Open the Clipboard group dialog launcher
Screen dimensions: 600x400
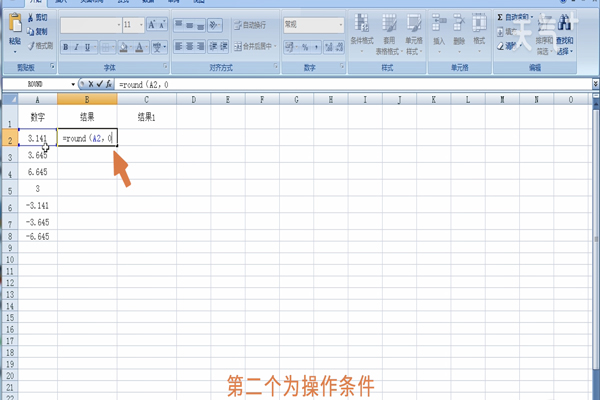coord(52,67)
